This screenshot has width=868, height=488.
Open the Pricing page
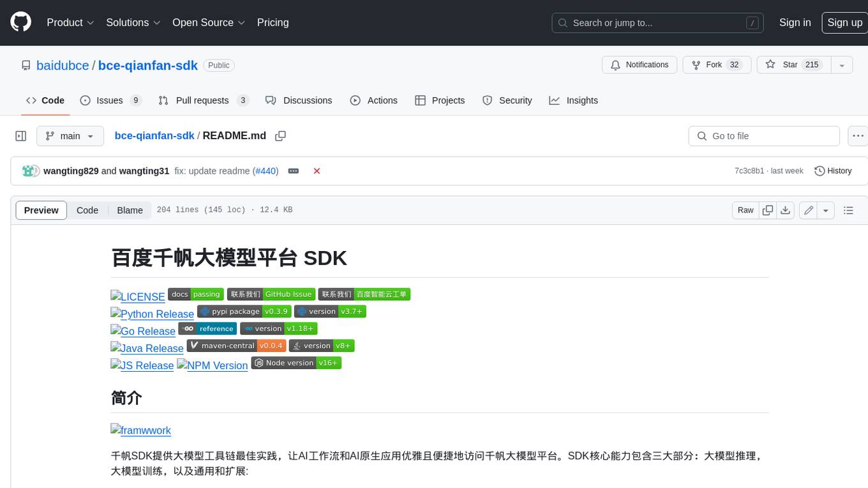click(273, 22)
